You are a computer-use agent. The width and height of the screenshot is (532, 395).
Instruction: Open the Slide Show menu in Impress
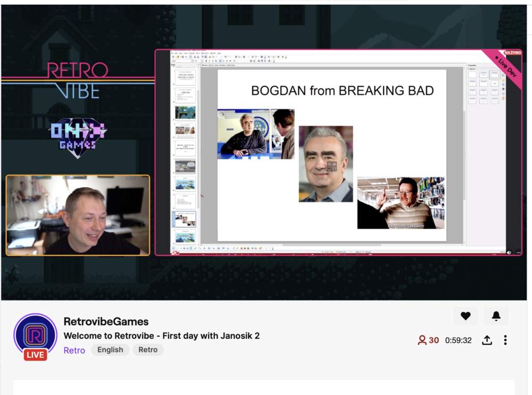205,53
